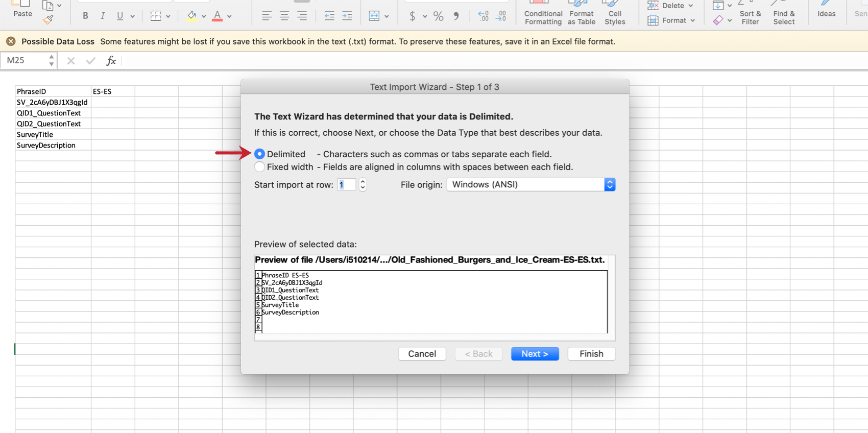This screenshot has width=868, height=433.
Task: Click the cell borders icon
Action: tap(156, 16)
